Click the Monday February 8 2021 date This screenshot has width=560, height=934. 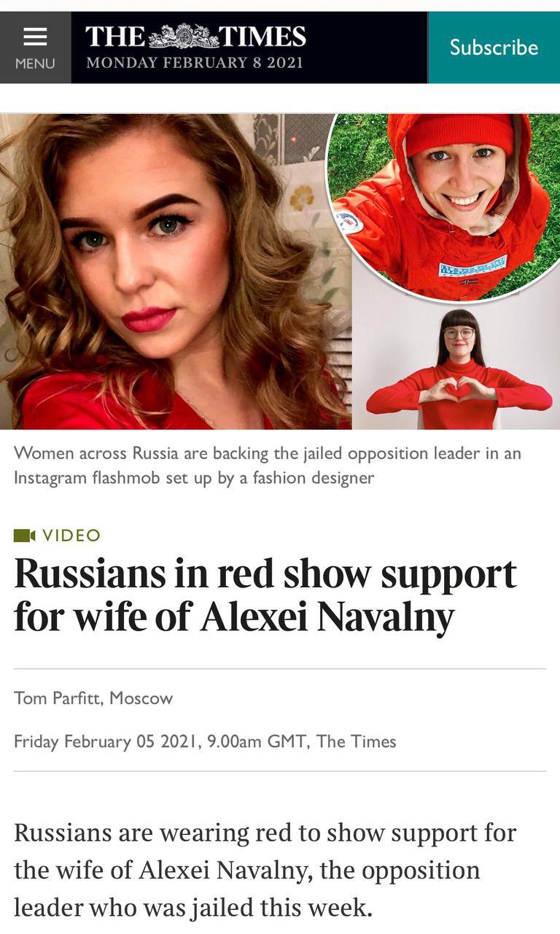(x=195, y=63)
